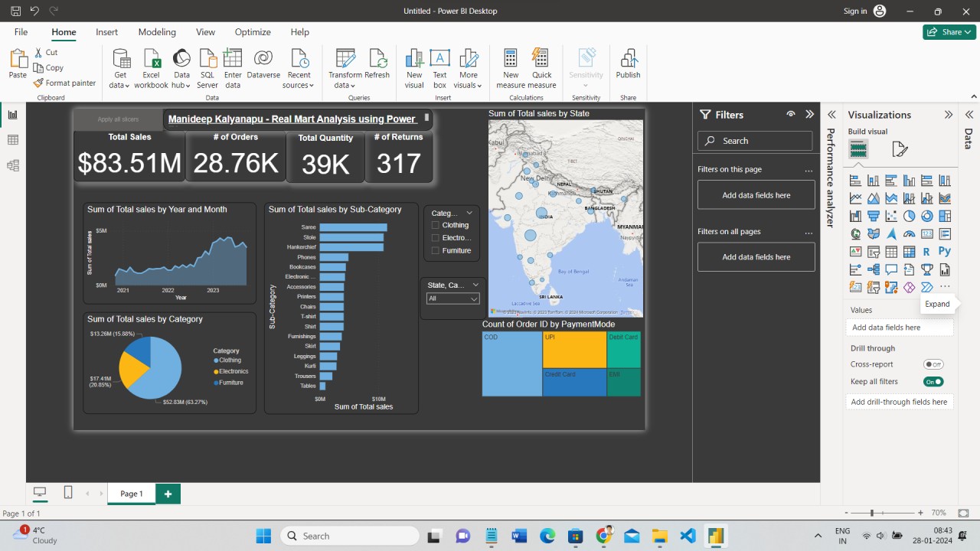Create a Quick measure
This screenshot has height=551, width=980.
tap(541, 69)
